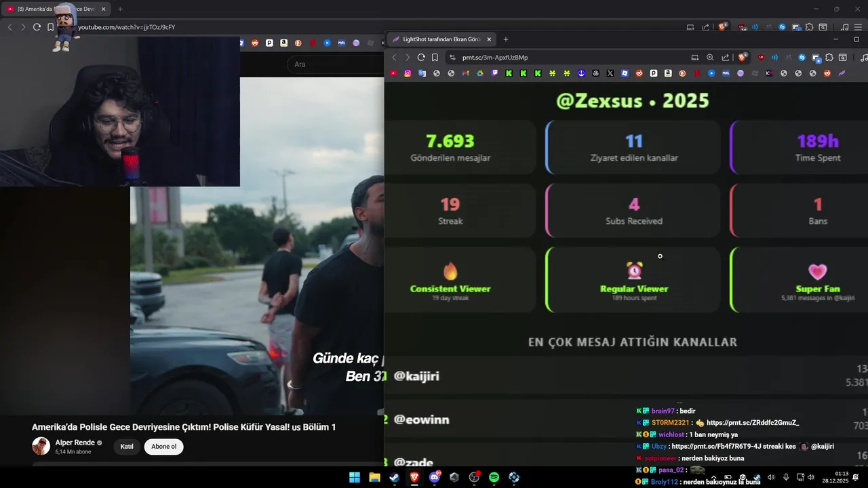Open the X (Twitter) bookmark
This screenshot has width=868, height=488.
point(610,73)
